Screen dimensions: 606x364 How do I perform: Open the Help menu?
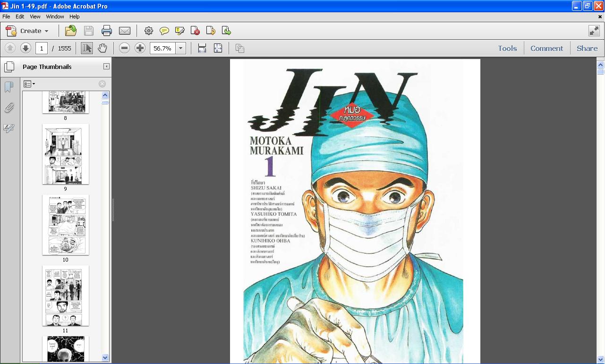[75, 17]
